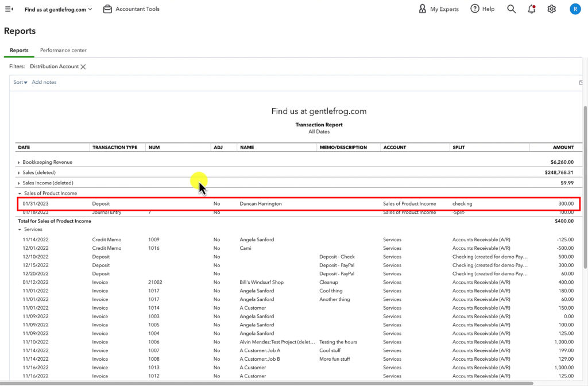Viewport: 588px width, 386px height.
Task: Click the Add notes link
Action: 44,82
